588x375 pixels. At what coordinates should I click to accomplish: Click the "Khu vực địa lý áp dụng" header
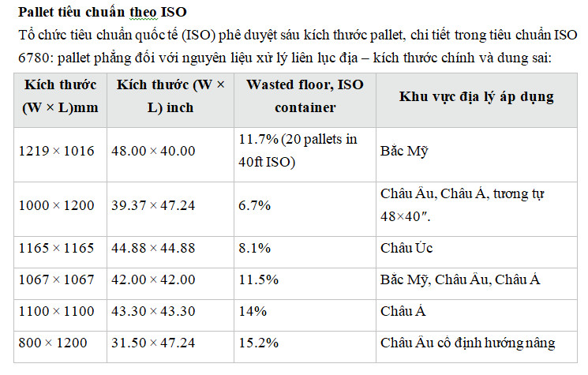pos(476,96)
